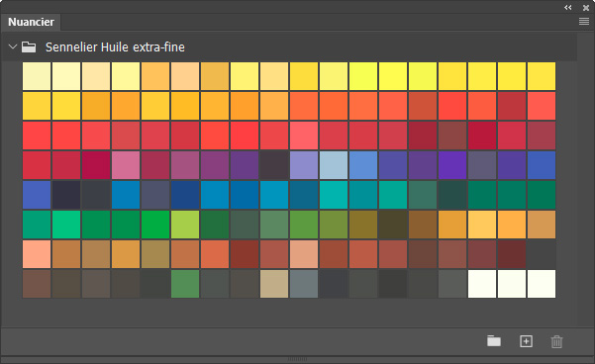
Task: Create a new swatch group folder
Action: click(494, 341)
